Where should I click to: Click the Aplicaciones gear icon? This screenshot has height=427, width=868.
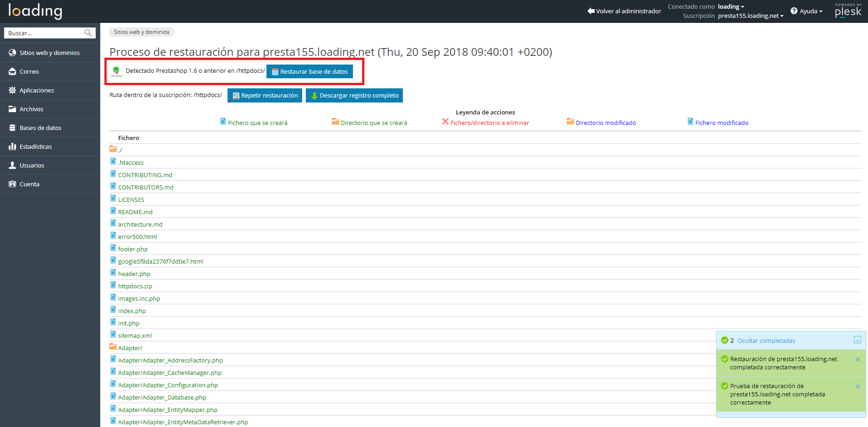point(12,90)
